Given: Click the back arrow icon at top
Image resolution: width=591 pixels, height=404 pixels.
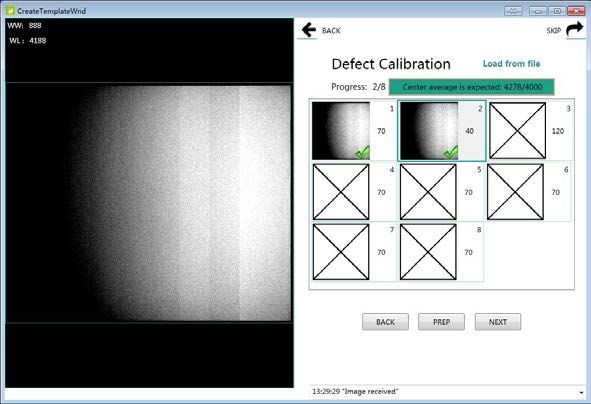Looking at the screenshot, I should (309, 30).
